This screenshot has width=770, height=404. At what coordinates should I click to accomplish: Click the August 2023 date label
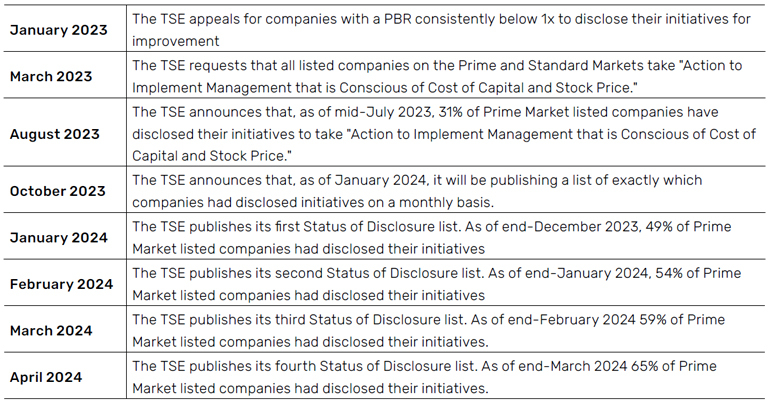point(55,134)
